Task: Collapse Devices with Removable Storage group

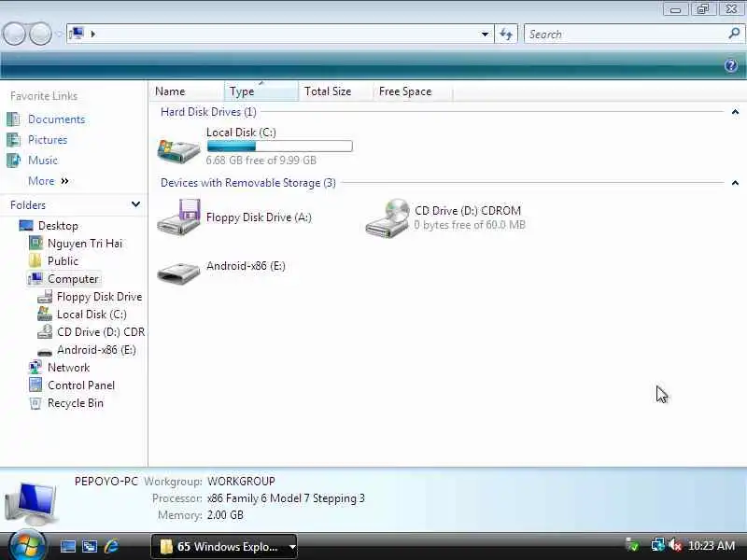Action: tap(735, 183)
